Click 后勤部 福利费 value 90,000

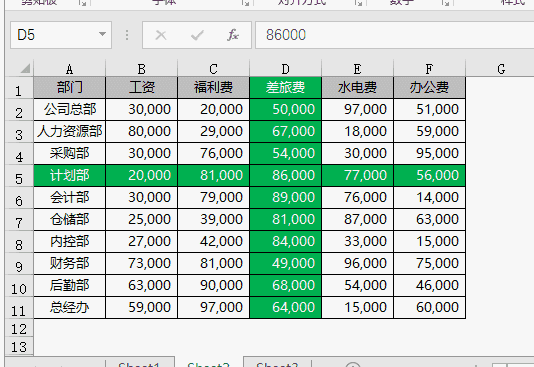coord(214,285)
